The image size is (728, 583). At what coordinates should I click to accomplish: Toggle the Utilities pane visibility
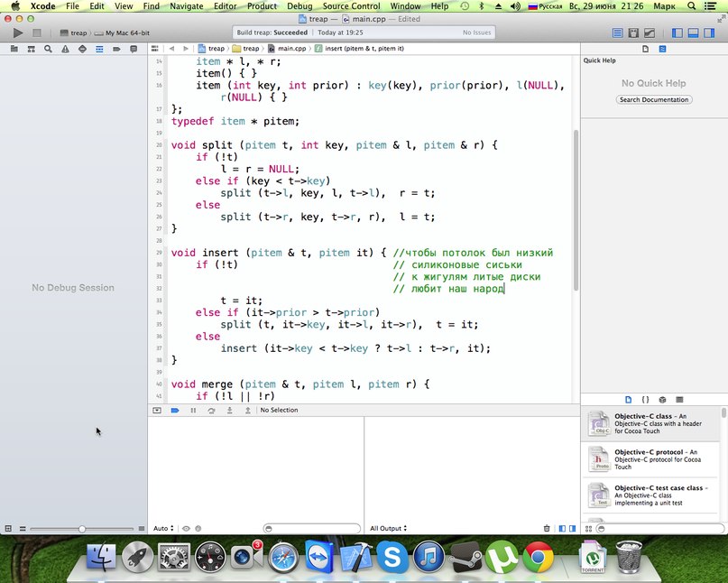click(x=709, y=33)
